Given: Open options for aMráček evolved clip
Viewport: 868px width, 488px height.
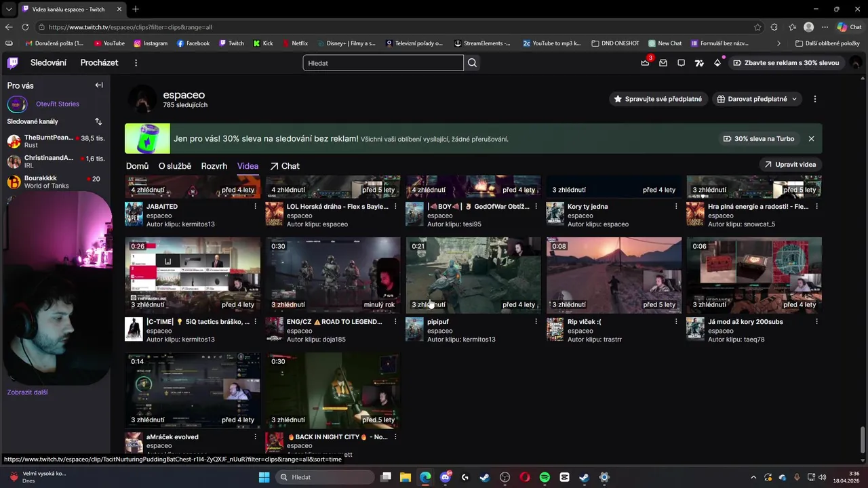Looking at the screenshot, I should (x=256, y=436).
